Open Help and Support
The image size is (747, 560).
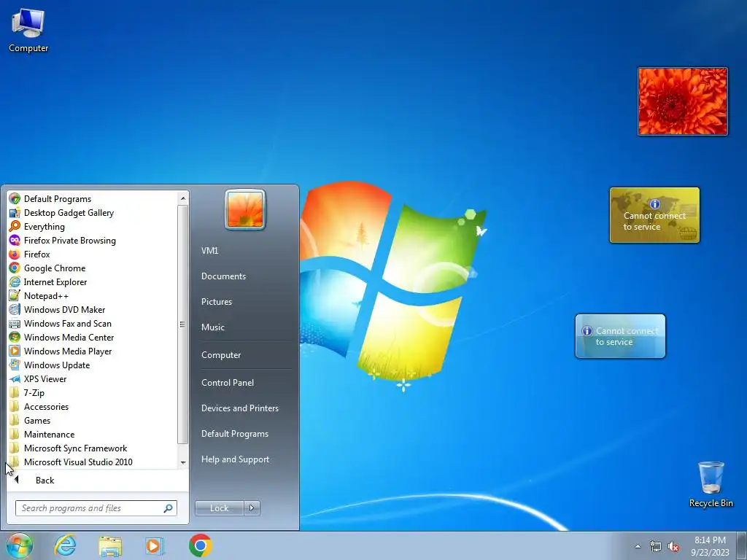click(235, 459)
